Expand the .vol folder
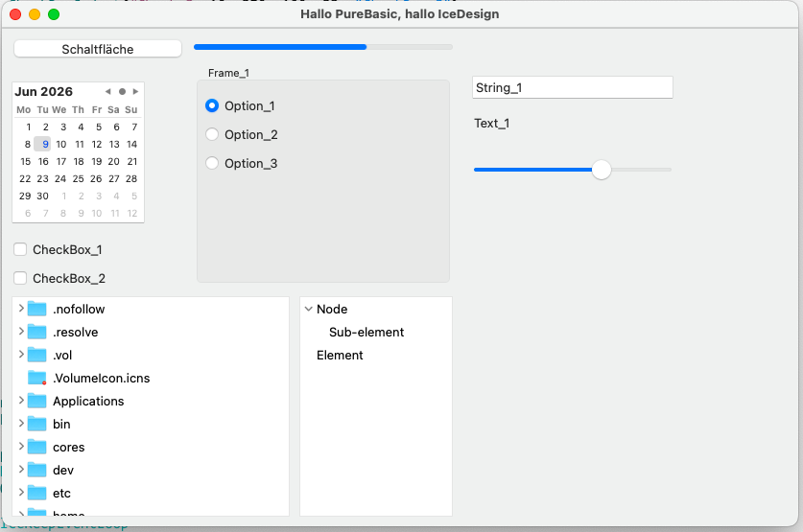Viewport: 803px width, 532px height. (x=21, y=355)
